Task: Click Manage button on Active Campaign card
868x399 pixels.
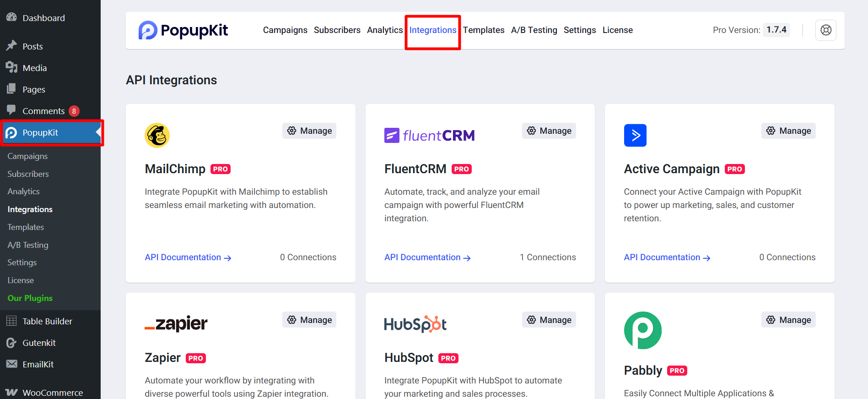Action: [x=788, y=131]
